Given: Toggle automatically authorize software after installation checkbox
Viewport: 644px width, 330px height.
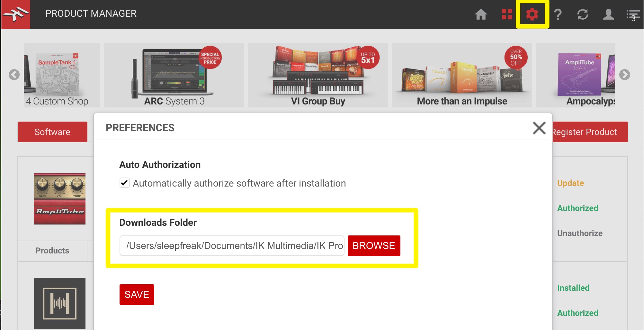Looking at the screenshot, I should 124,183.
